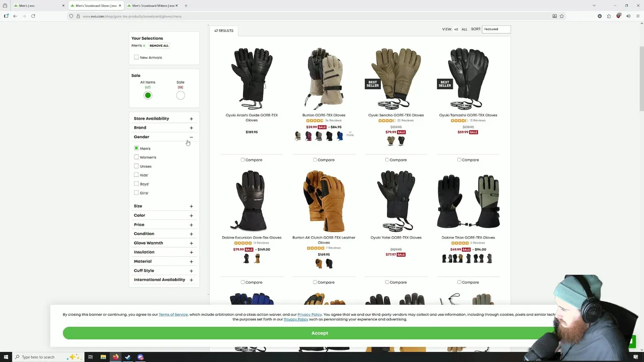Open File Explorer from the taskbar
The width and height of the screenshot is (644, 362).
click(x=103, y=357)
